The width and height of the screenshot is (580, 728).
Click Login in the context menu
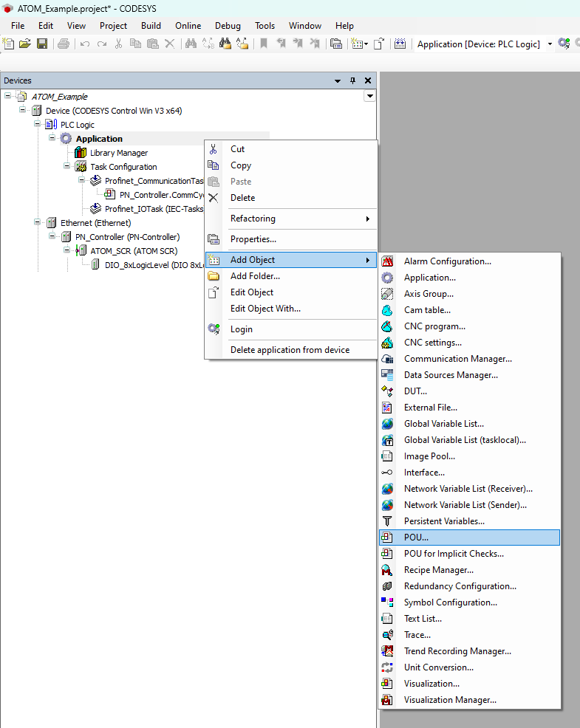click(x=241, y=329)
